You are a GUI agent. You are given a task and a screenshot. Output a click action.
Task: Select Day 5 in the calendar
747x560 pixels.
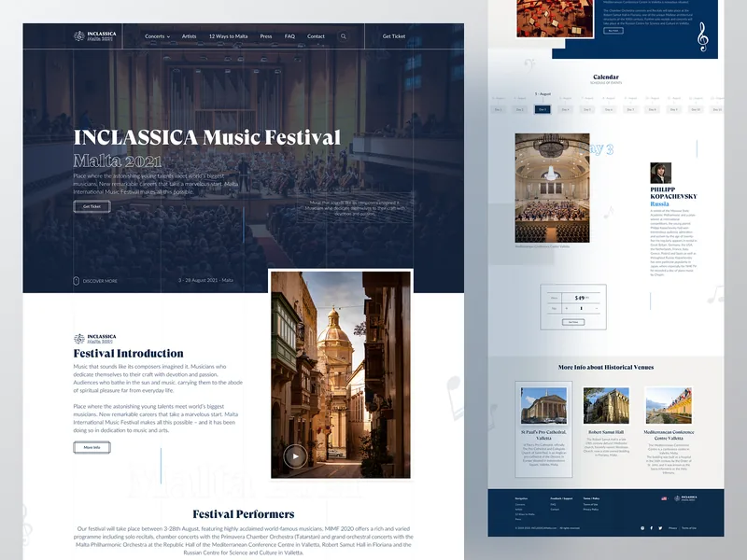click(587, 109)
